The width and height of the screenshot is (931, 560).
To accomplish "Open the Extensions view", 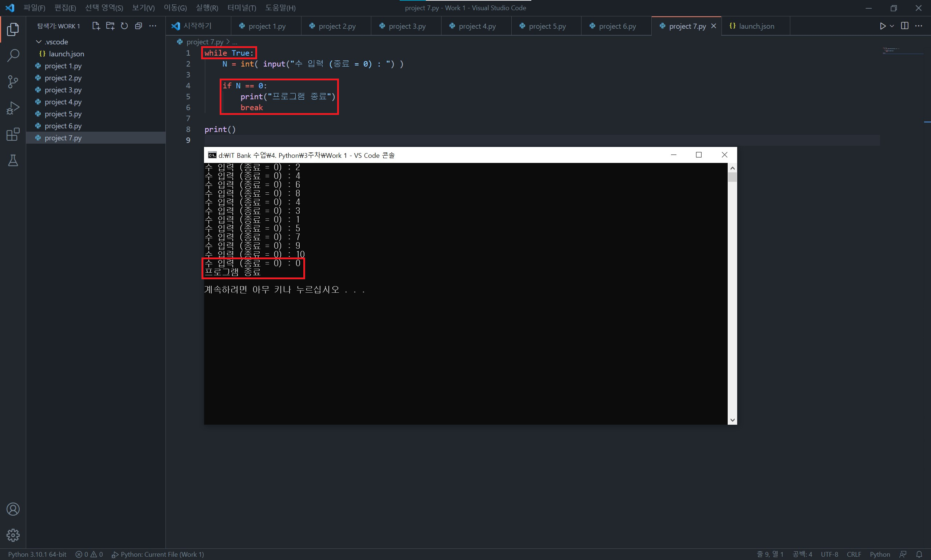I will 13,134.
